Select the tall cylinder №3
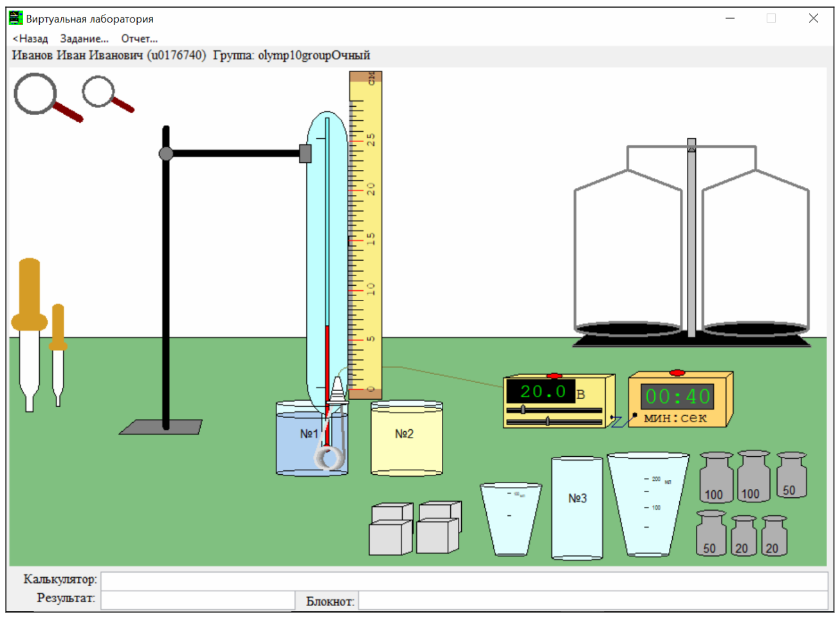Screen dimensions: 840x617 (577, 508)
